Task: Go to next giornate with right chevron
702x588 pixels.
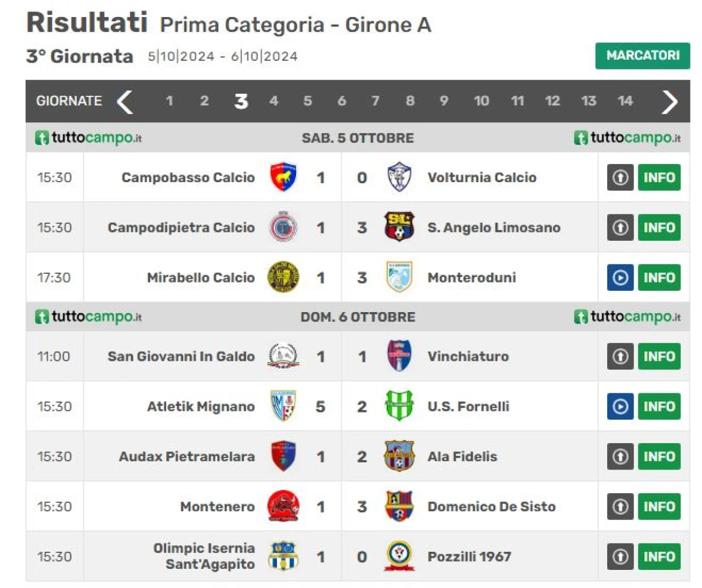Action: [670, 101]
